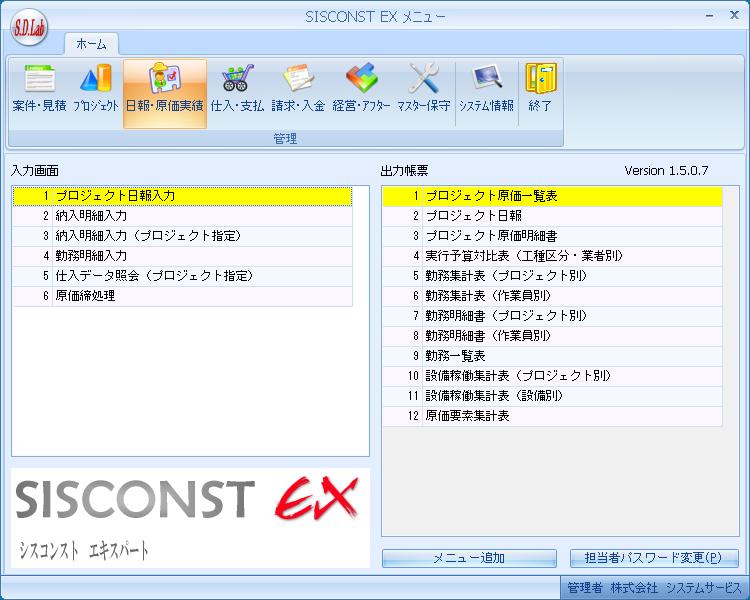Select 勤務明細書（プロジェクト別） report
Image resolution: width=750 pixels, height=600 pixels.
(552, 316)
